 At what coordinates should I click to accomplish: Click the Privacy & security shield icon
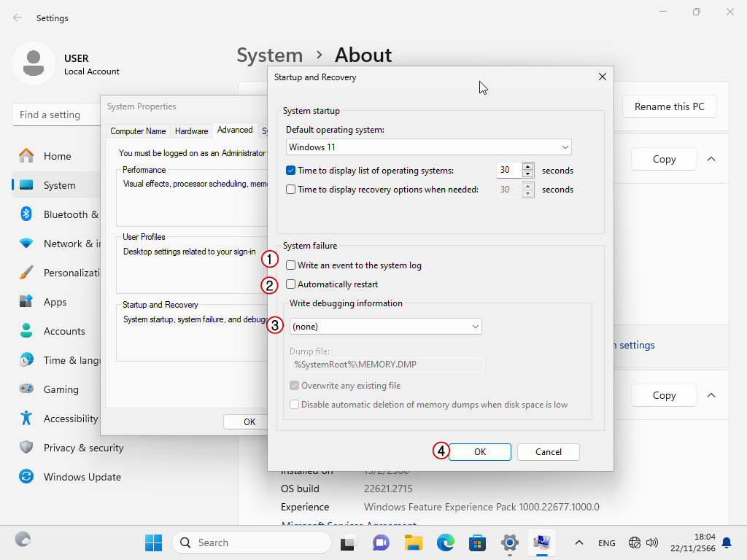[26, 448]
